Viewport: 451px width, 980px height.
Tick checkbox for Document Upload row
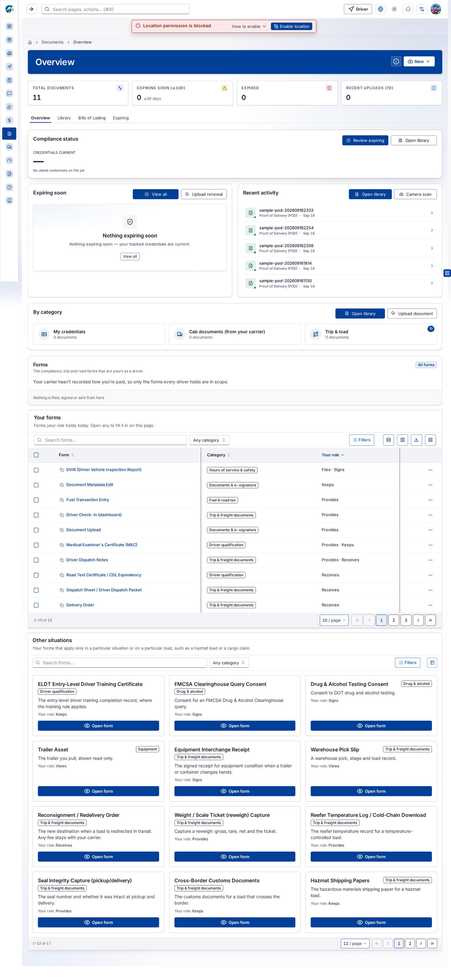click(36, 530)
